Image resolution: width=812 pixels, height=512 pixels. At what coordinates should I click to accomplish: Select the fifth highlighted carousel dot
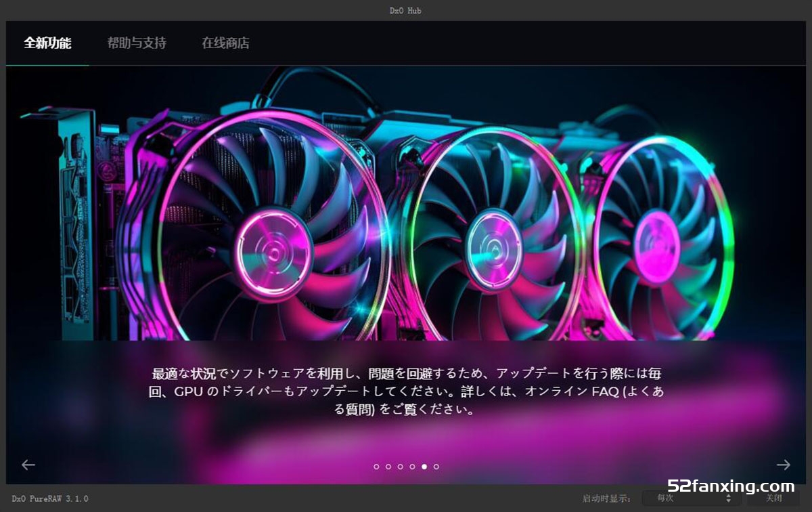(424, 467)
